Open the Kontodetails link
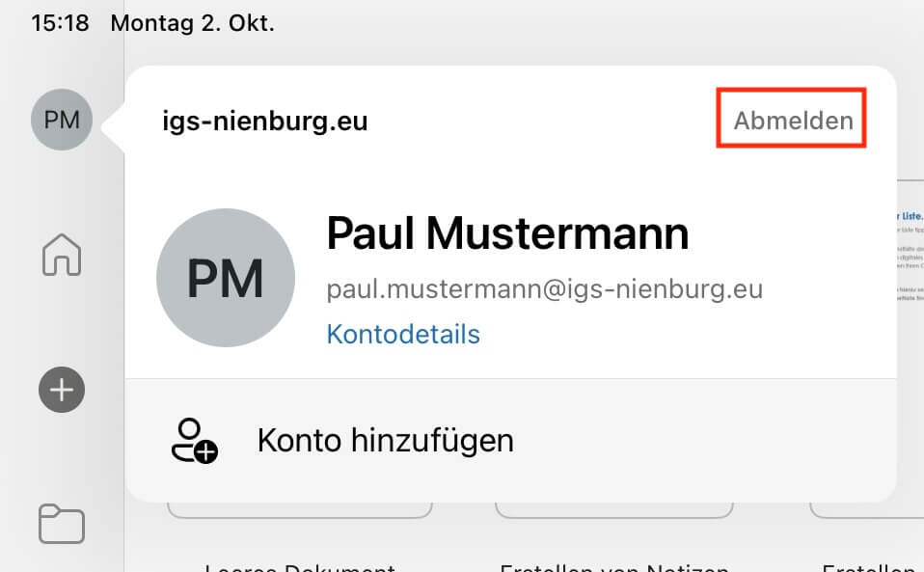Image resolution: width=924 pixels, height=572 pixels. [403, 335]
